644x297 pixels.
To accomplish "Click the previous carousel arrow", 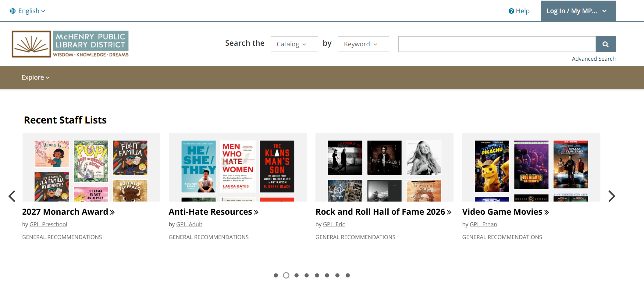I will pyautogui.click(x=12, y=196).
